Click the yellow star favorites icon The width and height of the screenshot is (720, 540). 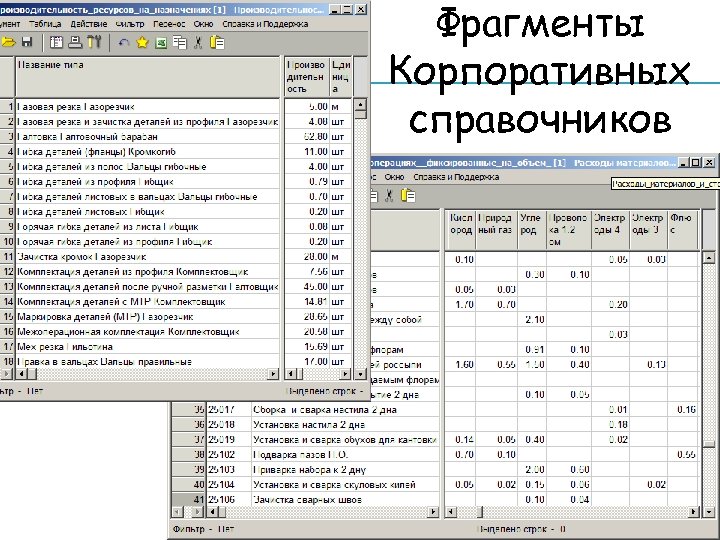pos(142,43)
